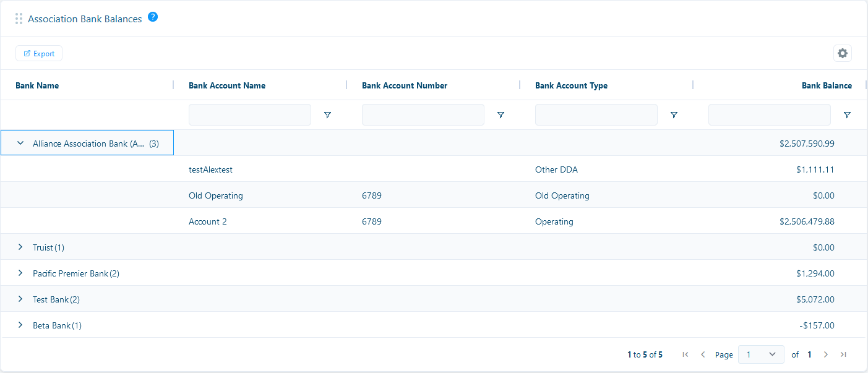Open filter icon for Bank Account Type

coord(674,115)
